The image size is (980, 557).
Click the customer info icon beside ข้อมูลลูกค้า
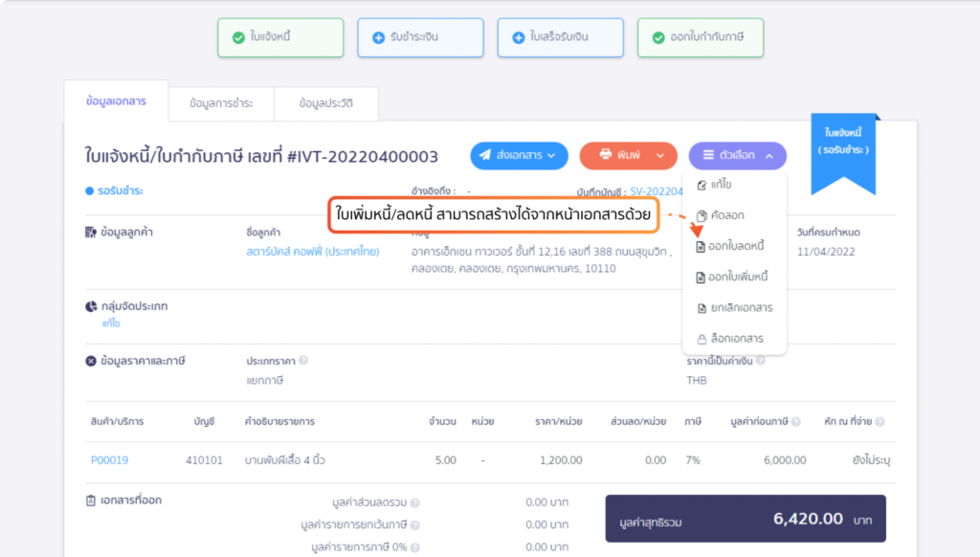(x=91, y=232)
